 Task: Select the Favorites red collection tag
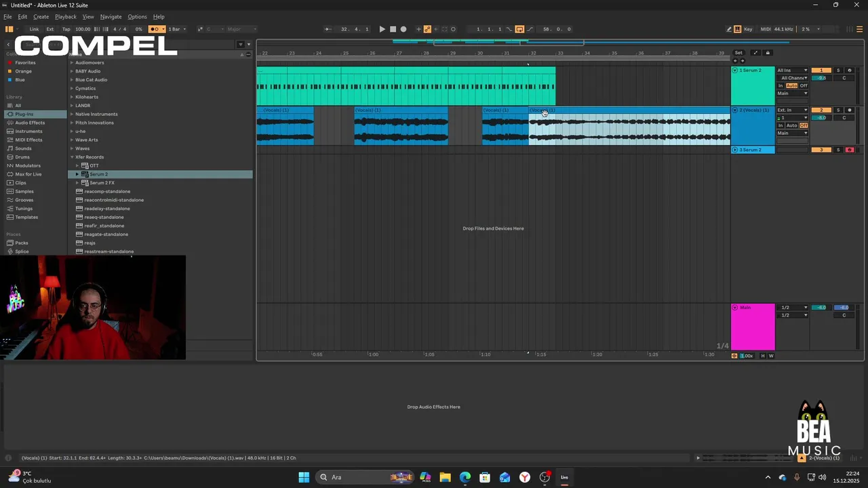[25, 62]
